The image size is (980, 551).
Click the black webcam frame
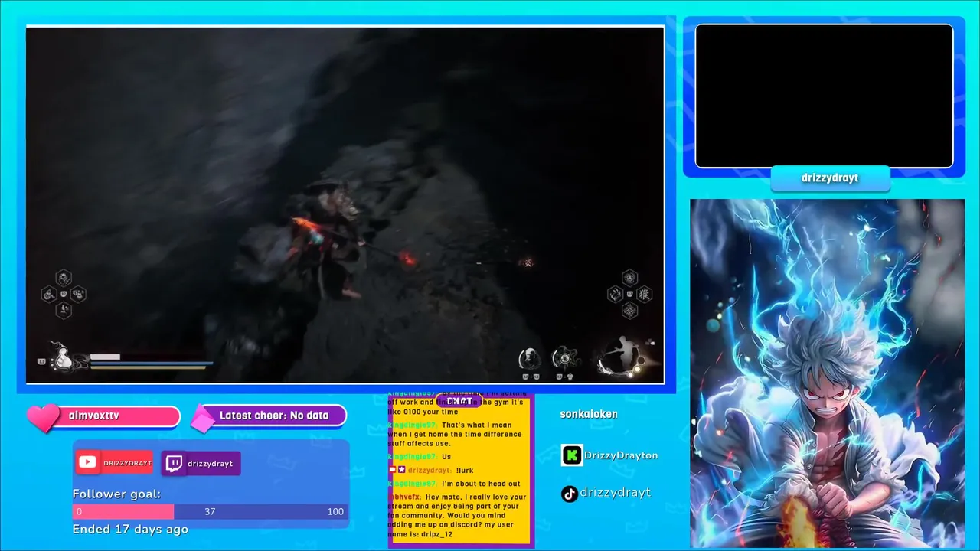(824, 96)
